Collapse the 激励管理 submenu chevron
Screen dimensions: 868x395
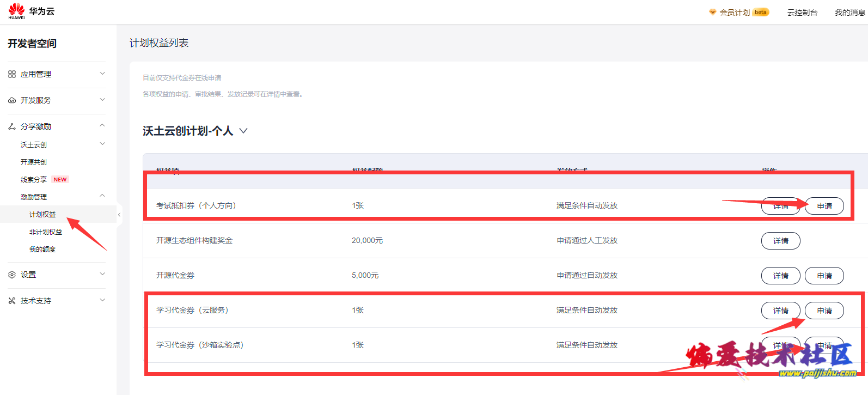pos(102,196)
